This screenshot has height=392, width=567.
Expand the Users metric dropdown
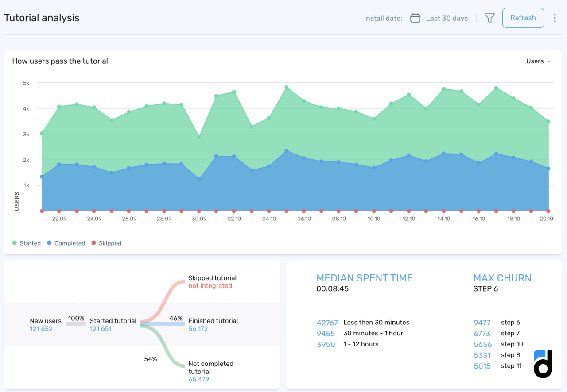click(538, 61)
